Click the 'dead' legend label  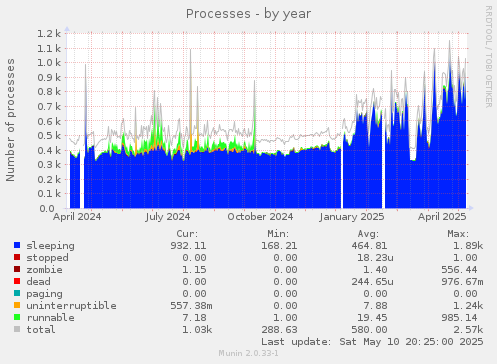[38, 282]
